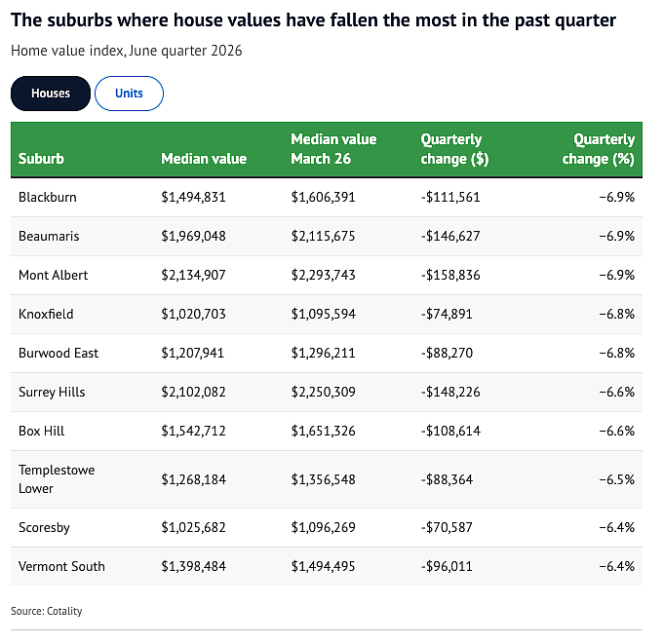Select the Templestowe Lower row
663x644 pixels.
(327, 479)
